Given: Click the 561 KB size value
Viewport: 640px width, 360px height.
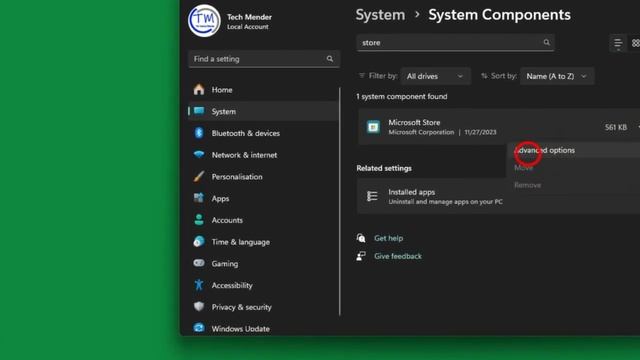Looking at the screenshot, I should click(616, 127).
